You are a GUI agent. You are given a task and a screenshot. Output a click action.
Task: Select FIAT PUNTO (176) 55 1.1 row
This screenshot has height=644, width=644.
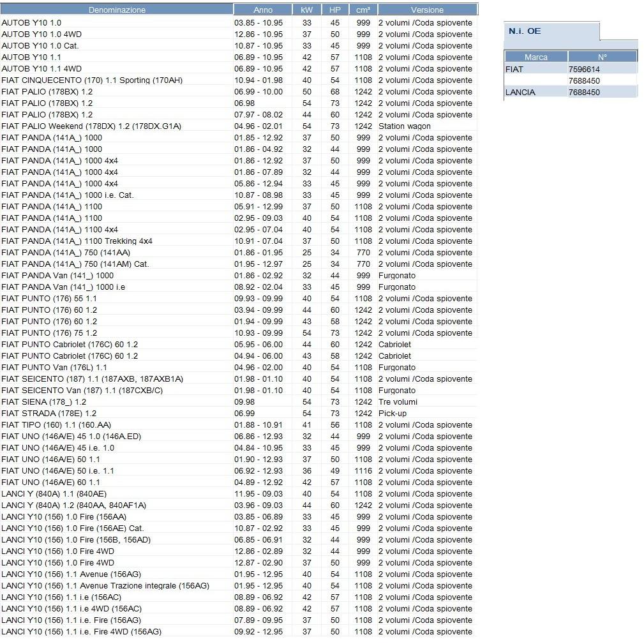239,299
